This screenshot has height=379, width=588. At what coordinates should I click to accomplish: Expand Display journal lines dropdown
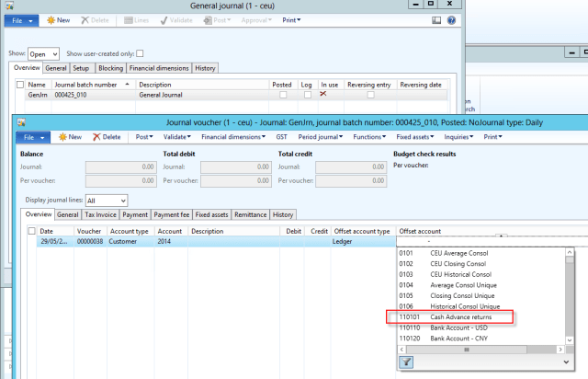106,201
